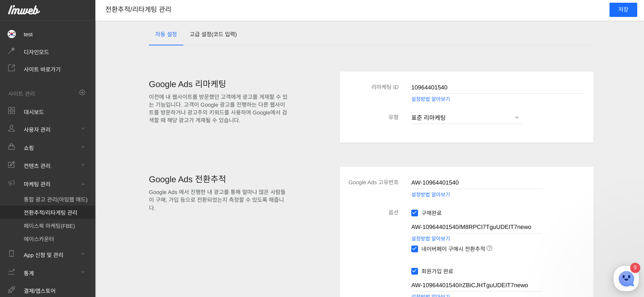Click the 대시보드 grid icon
Viewport: 644px width, 297px height.
coord(11,111)
